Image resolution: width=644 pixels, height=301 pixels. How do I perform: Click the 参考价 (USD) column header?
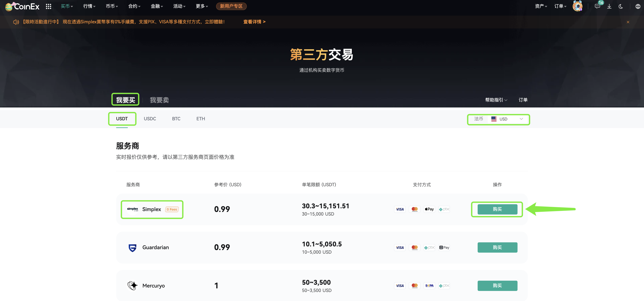227,185
